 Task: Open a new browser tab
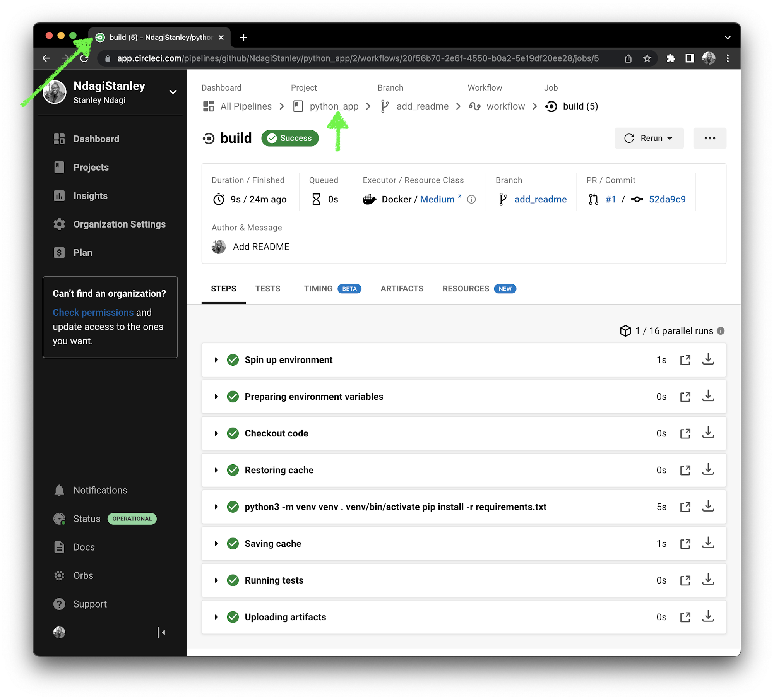pos(243,38)
